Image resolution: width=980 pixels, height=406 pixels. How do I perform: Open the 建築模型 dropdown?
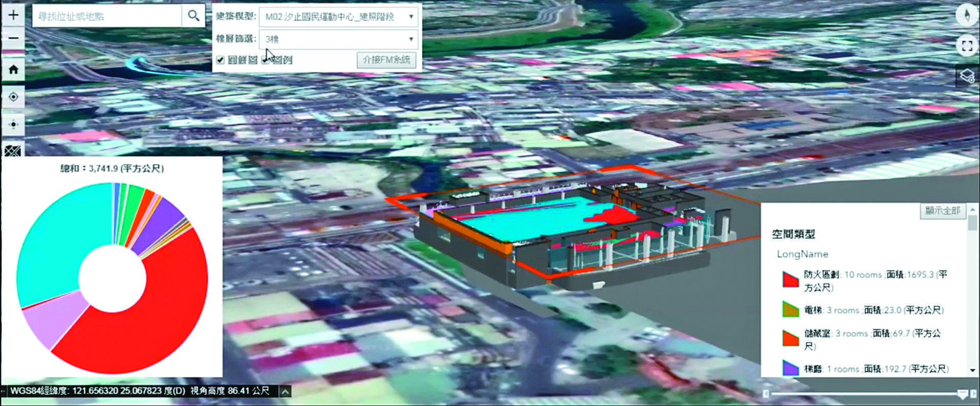[338, 17]
